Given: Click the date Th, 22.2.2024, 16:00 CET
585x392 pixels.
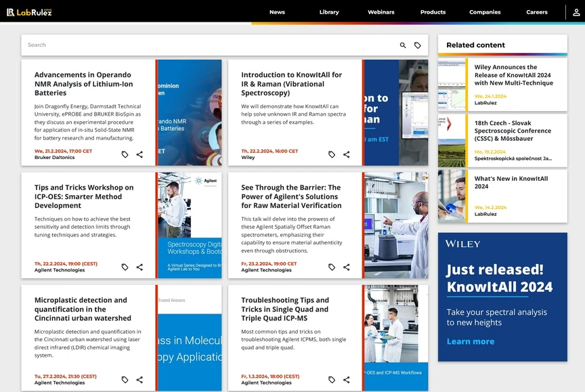Looking at the screenshot, I should pos(269,151).
